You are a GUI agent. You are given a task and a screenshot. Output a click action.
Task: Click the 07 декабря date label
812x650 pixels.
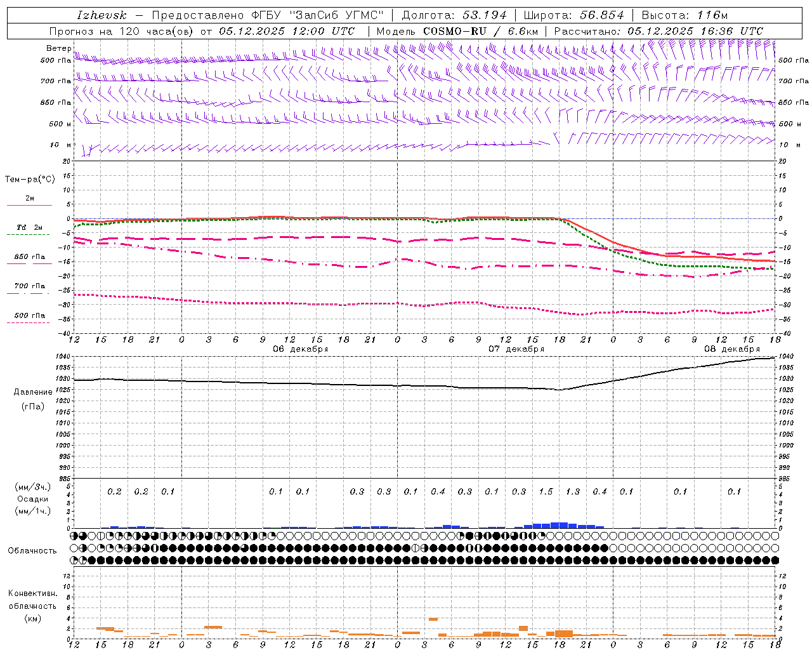pyautogui.click(x=516, y=349)
